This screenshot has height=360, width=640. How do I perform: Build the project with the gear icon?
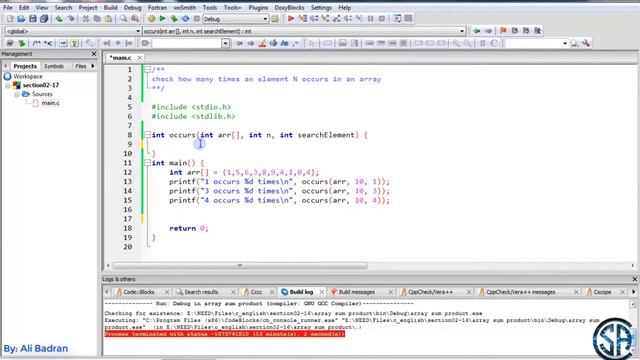point(151,19)
